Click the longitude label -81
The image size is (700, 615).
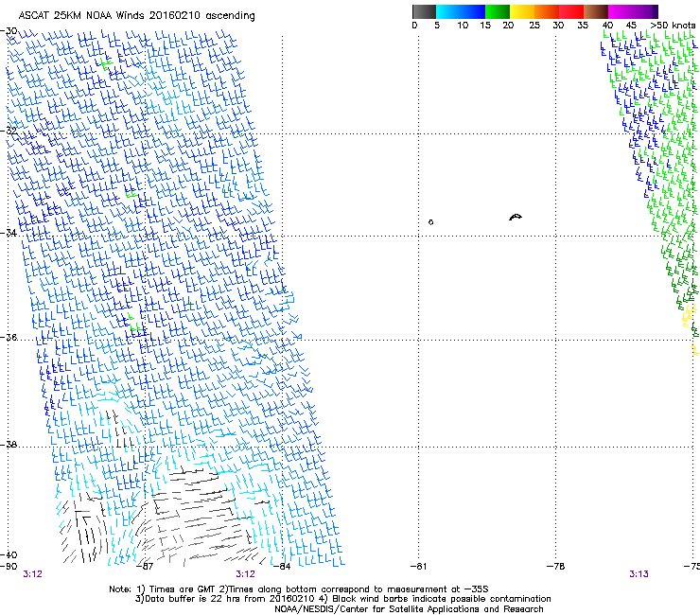(x=418, y=567)
